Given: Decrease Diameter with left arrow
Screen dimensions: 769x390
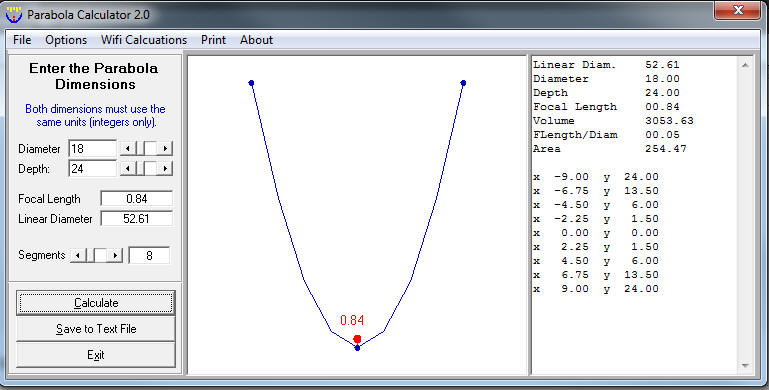Looking at the screenshot, I should click(128, 148).
